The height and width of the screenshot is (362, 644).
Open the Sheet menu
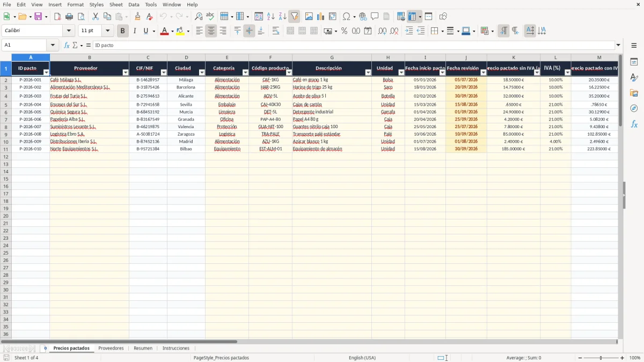pos(116,4)
